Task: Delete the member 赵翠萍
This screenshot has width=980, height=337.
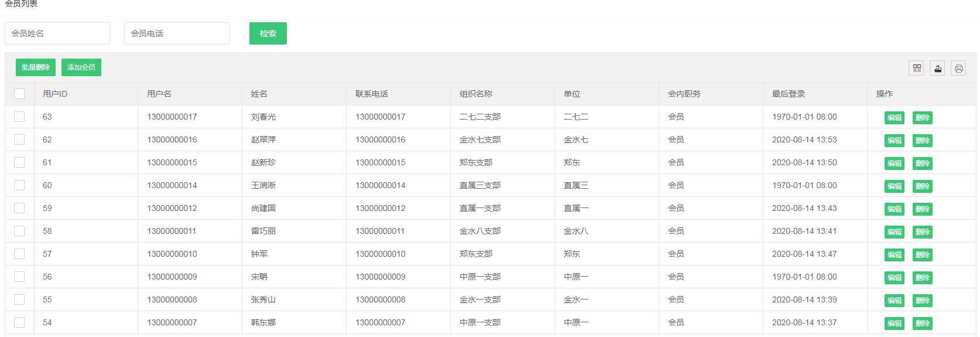Action: 922,141
